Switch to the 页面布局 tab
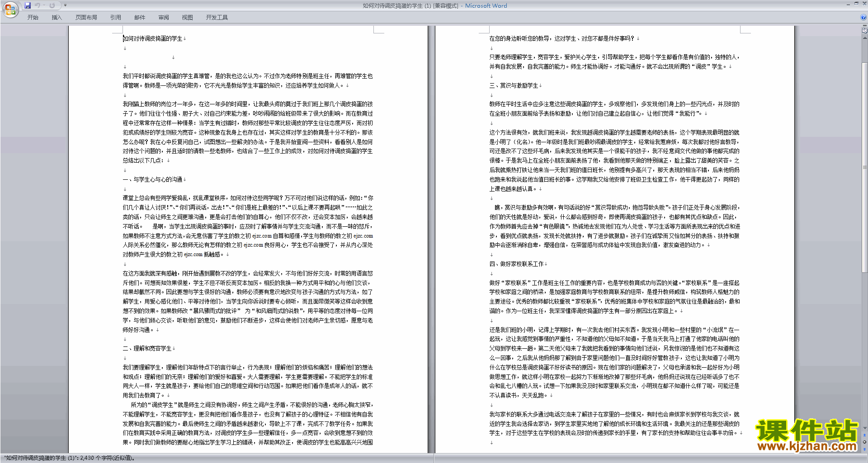 pyautogui.click(x=86, y=18)
